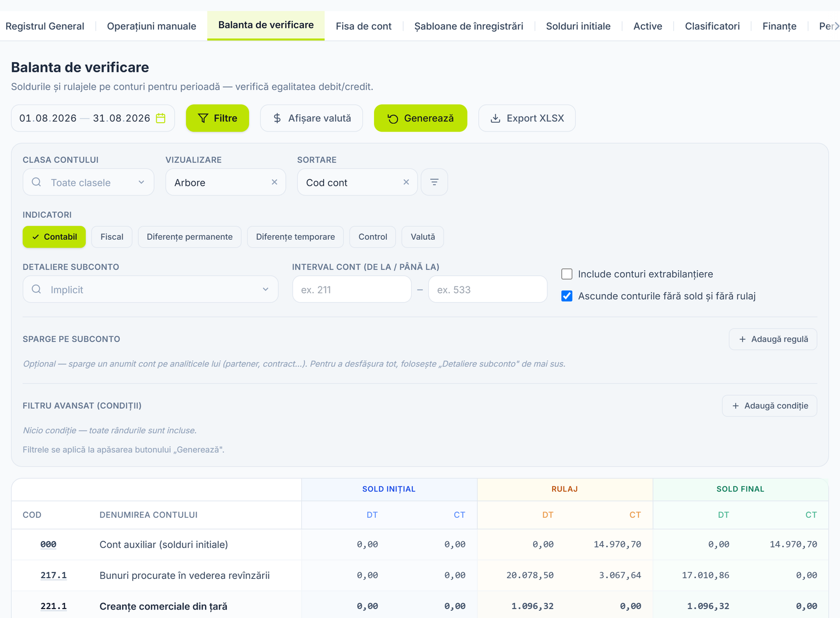Click the Generează button

(421, 118)
